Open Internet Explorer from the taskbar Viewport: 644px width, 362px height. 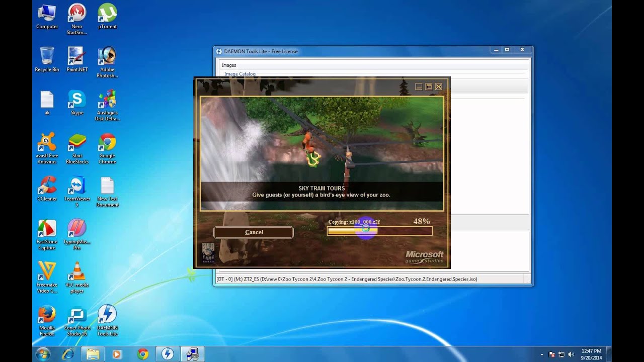point(68,354)
